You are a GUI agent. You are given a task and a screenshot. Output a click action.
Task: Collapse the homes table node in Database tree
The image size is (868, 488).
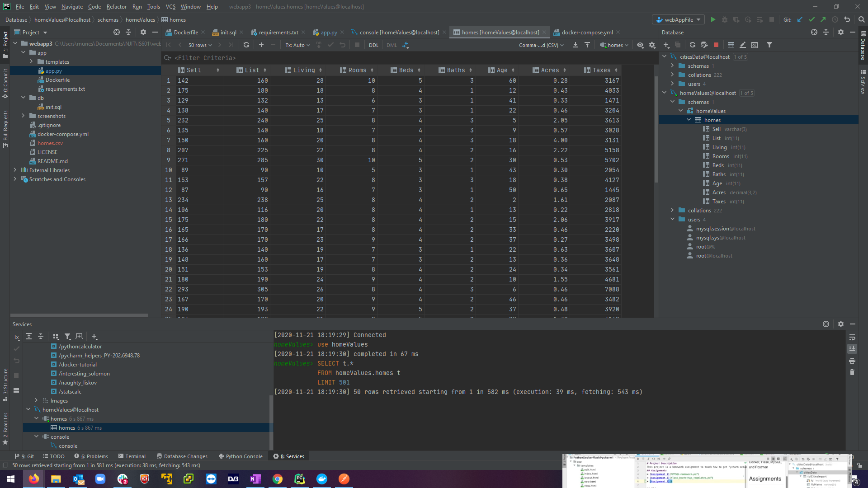(689, 120)
